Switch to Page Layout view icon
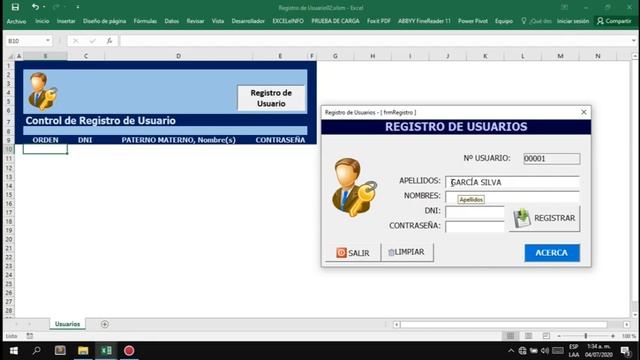This screenshot has width=640, height=360. click(528, 336)
